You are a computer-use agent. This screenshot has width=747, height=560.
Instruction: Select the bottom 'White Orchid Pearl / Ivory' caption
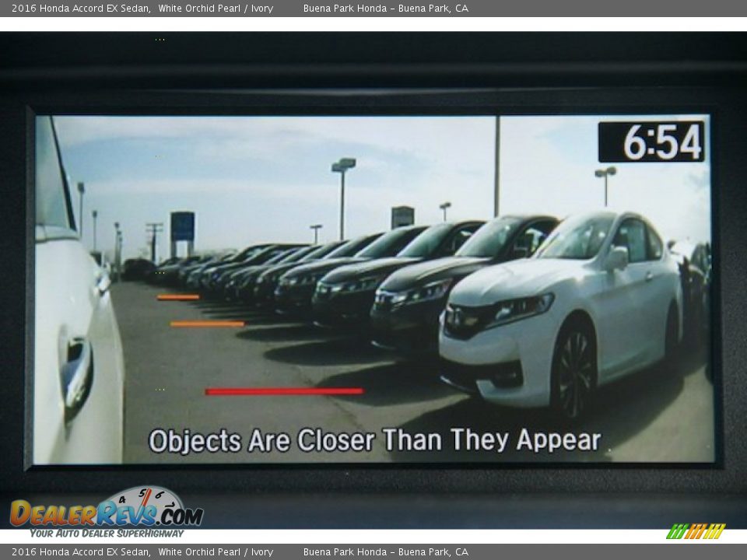point(216,552)
